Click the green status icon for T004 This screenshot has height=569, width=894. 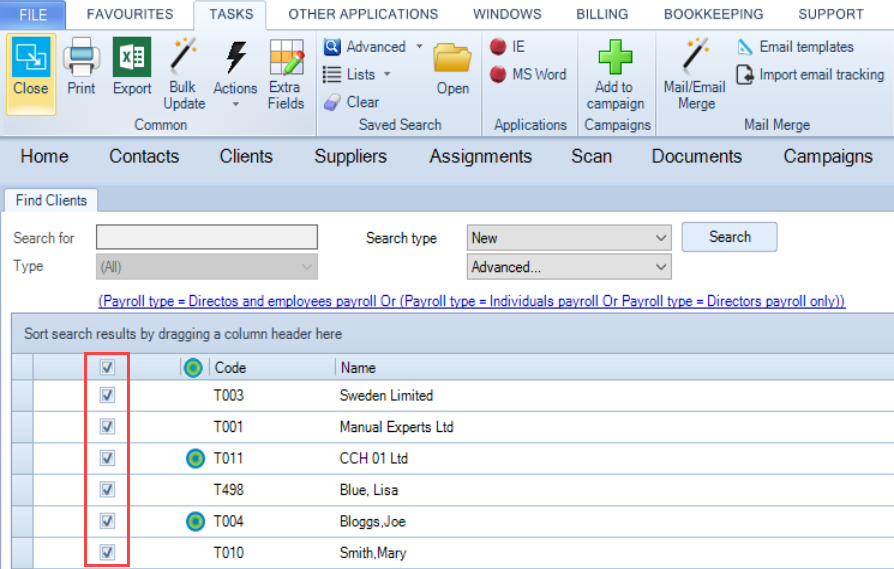pos(196,521)
